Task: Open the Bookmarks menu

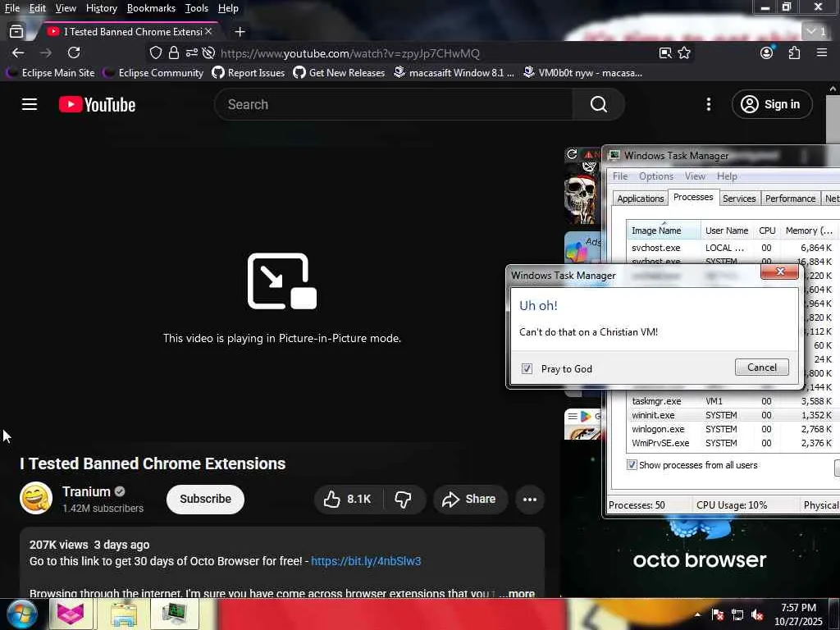Action: pyautogui.click(x=151, y=8)
